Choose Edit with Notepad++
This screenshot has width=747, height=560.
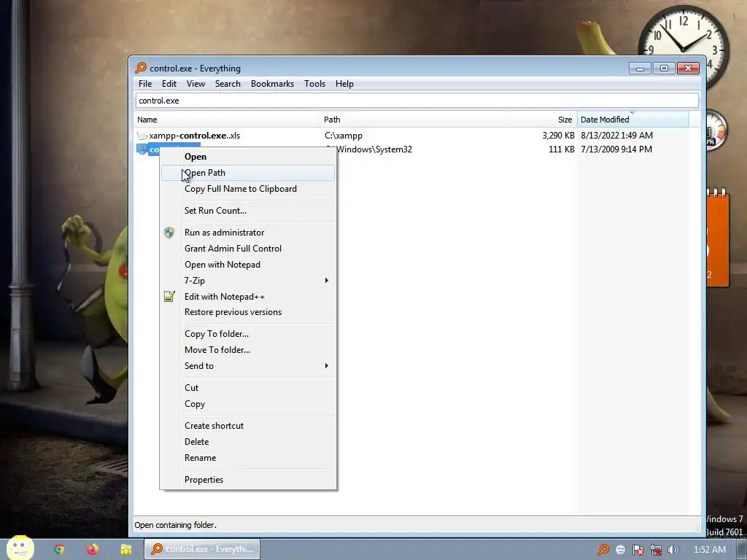[x=248, y=297]
